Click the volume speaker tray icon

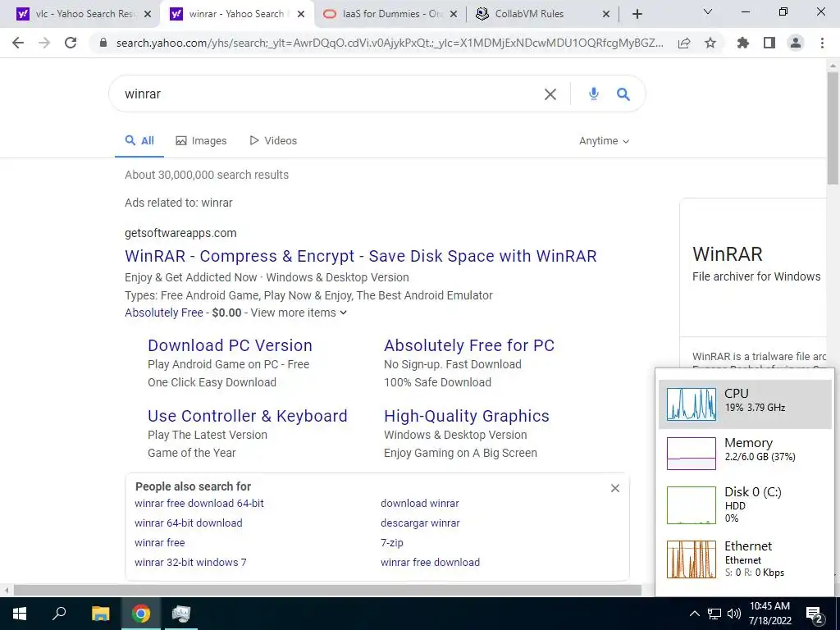tap(734, 614)
